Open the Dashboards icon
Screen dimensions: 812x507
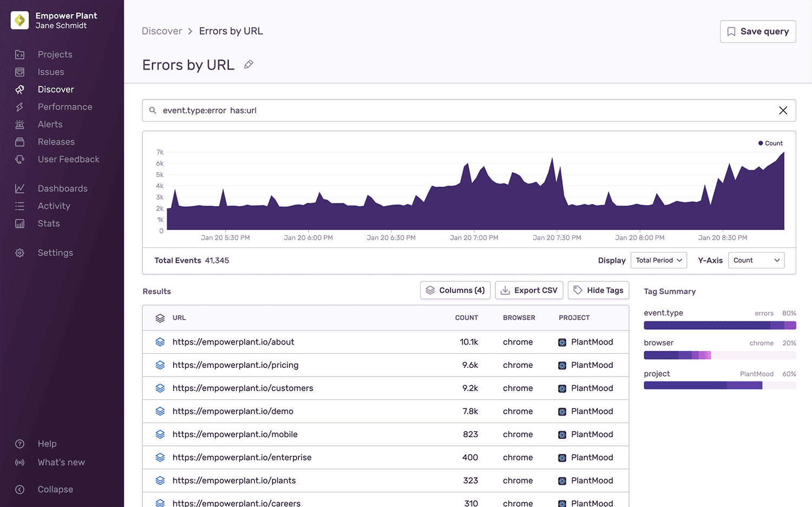pos(19,188)
